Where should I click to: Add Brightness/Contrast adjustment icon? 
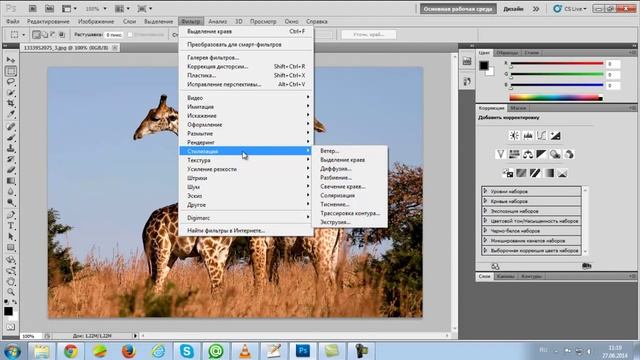tap(514, 136)
